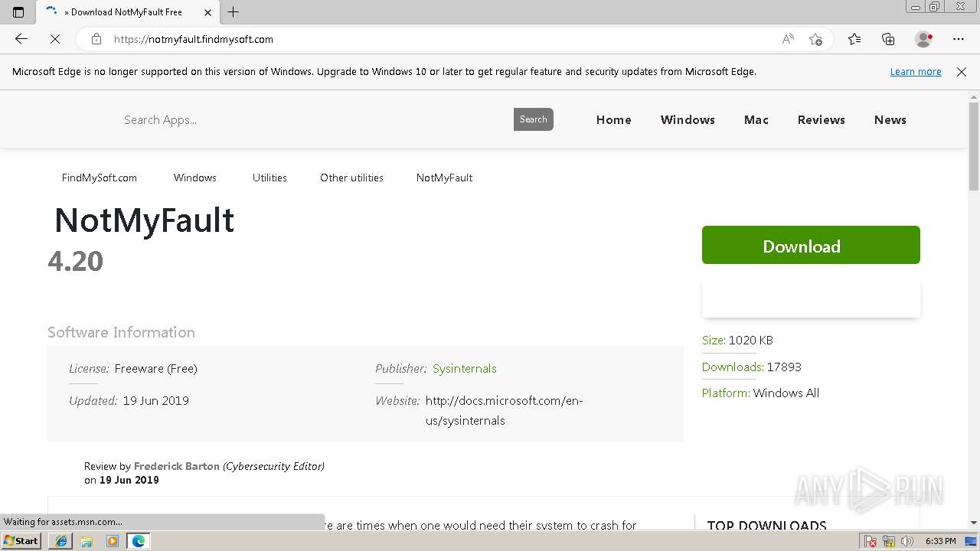The width and height of the screenshot is (980, 551).
Task: Open the Reviews menu item
Action: (x=822, y=120)
